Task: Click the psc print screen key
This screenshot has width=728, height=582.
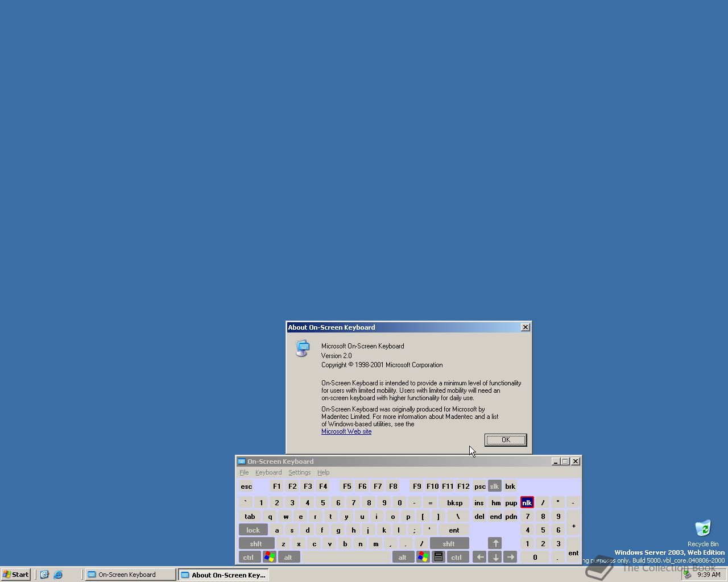Action: [x=480, y=487]
